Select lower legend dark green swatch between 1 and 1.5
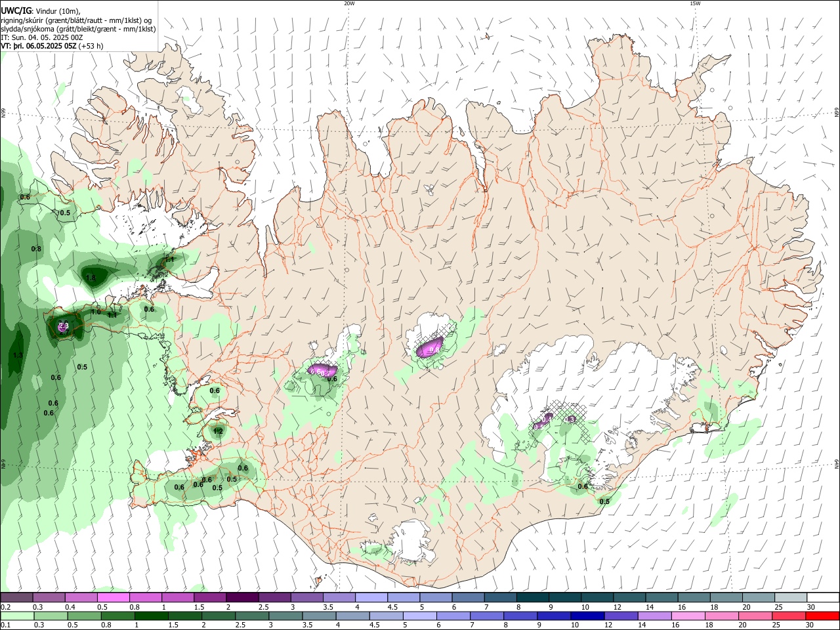The height and width of the screenshot is (630, 840). pos(151,616)
